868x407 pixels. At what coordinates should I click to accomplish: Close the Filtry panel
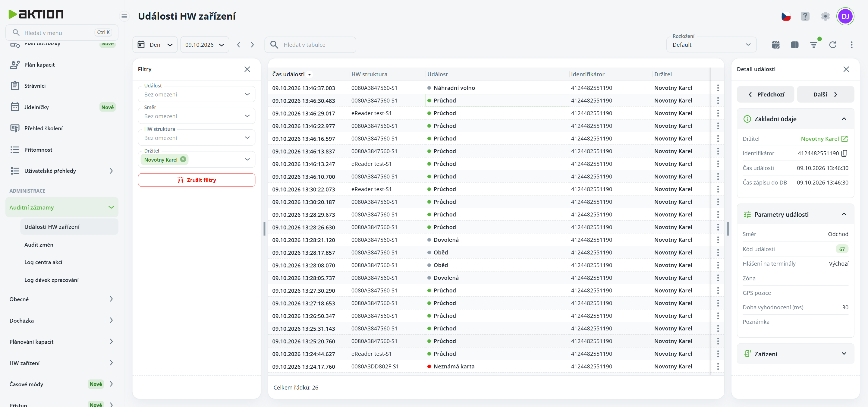[247, 69]
